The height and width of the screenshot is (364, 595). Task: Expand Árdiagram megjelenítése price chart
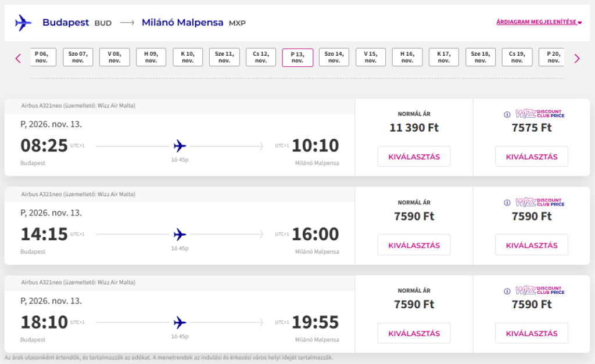pos(539,22)
